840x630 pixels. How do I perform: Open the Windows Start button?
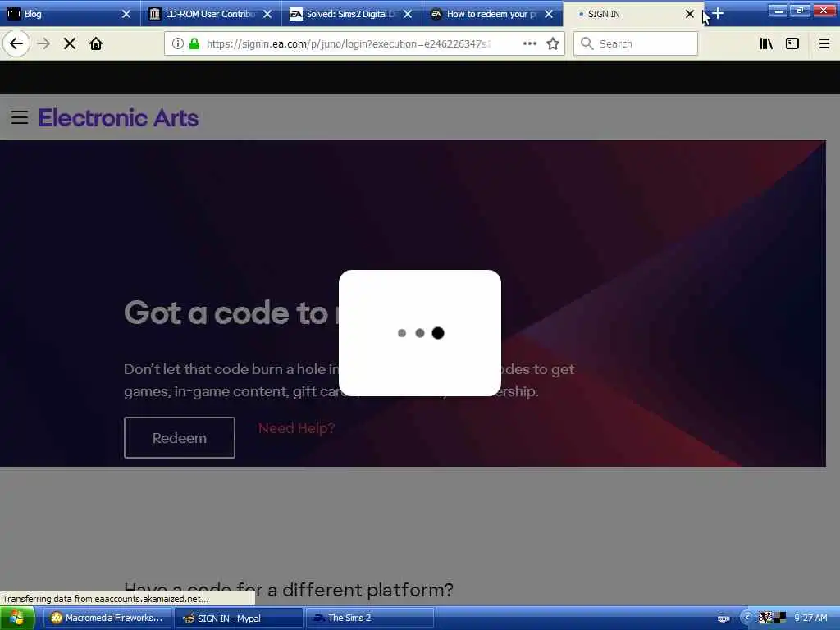[17, 619]
